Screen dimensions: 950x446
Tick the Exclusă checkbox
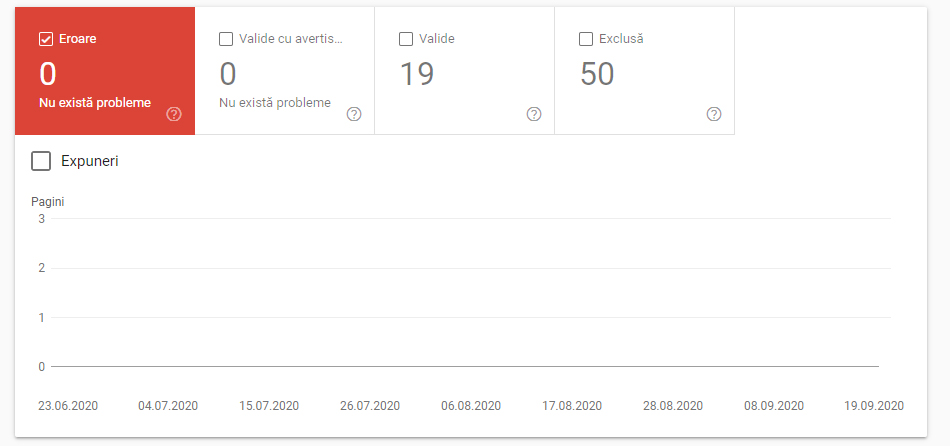pyautogui.click(x=586, y=39)
